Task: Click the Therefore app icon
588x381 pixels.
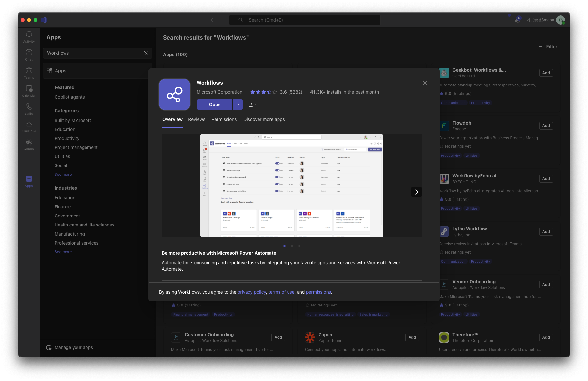Action: pos(444,337)
